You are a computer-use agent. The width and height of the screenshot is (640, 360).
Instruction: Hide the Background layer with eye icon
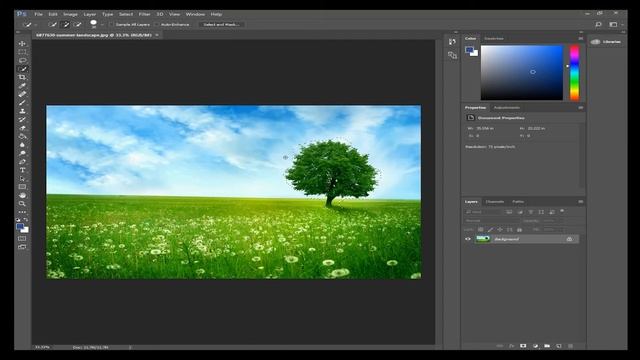click(x=468, y=239)
